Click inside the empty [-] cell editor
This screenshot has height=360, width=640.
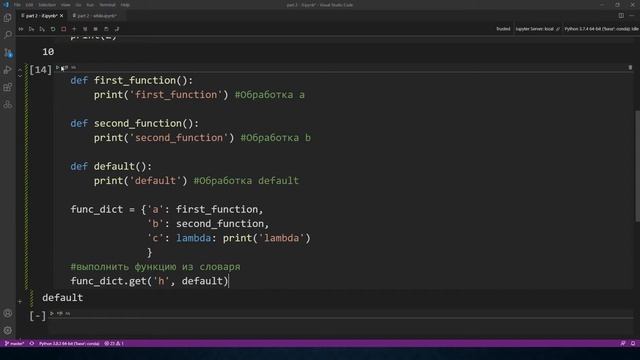[341, 328]
